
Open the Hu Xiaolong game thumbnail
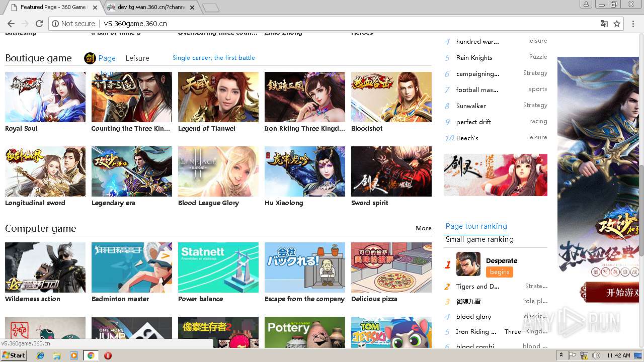click(305, 171)
